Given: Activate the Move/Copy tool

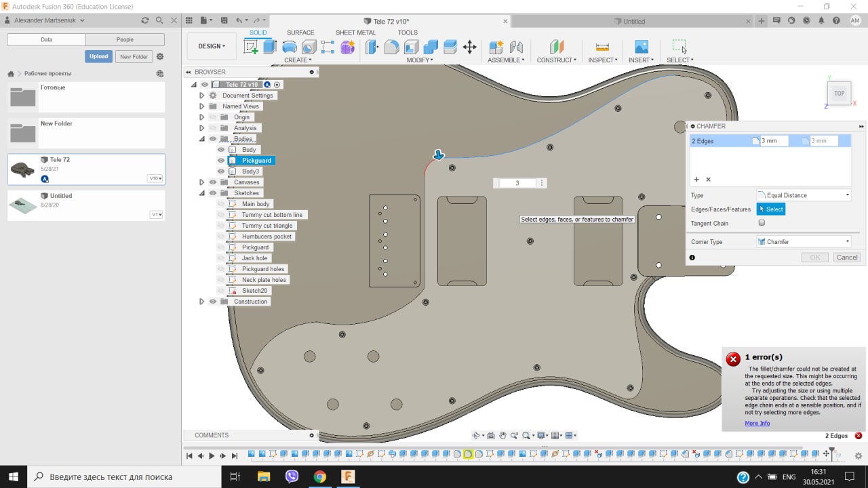Looking at the screenshot, I should [x=469, y=47].
